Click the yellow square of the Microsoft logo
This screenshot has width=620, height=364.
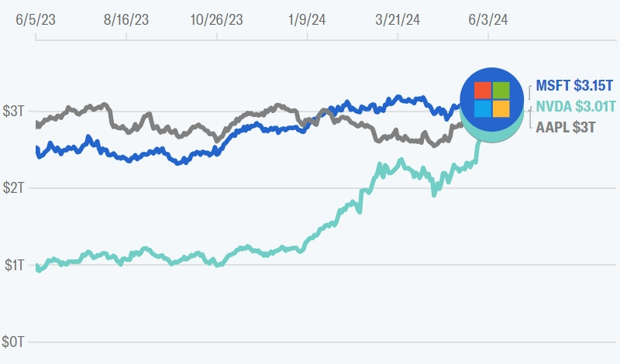500,108
